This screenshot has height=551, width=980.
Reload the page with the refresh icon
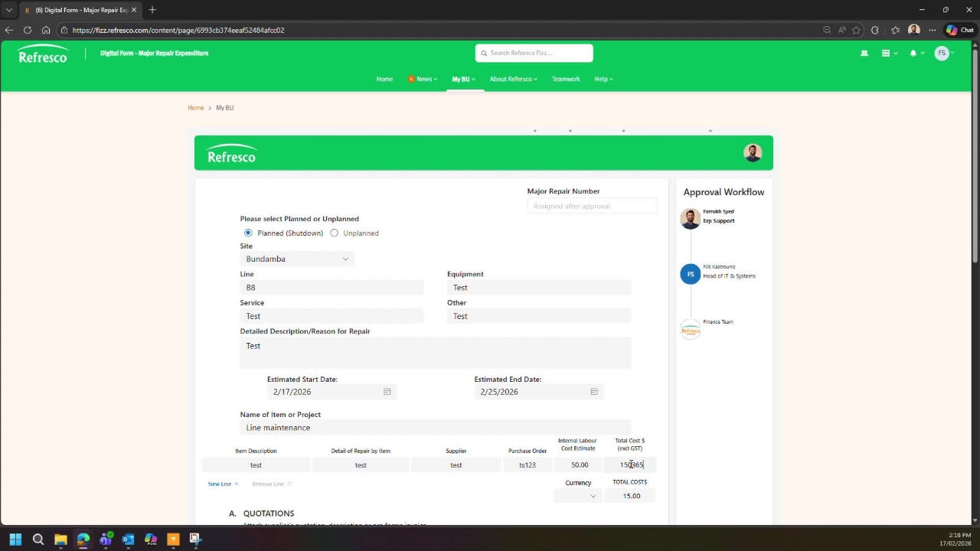28,30
